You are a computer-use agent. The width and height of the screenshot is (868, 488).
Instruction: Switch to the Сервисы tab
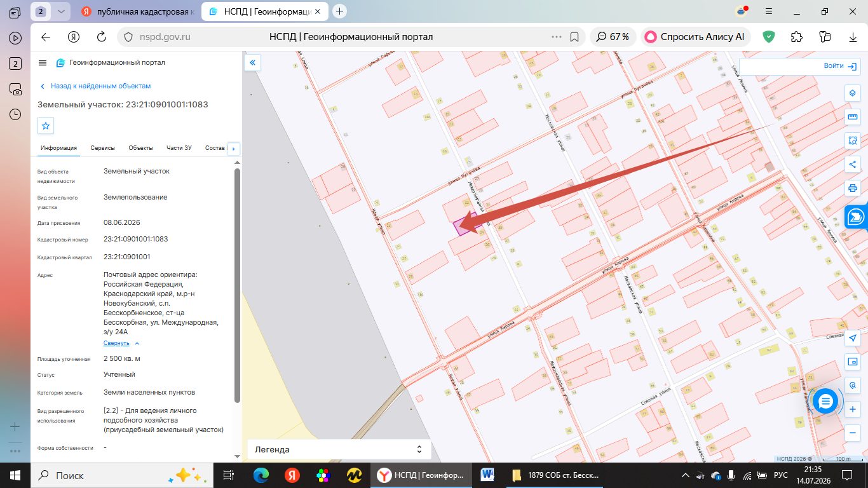(x=102, y=148)
